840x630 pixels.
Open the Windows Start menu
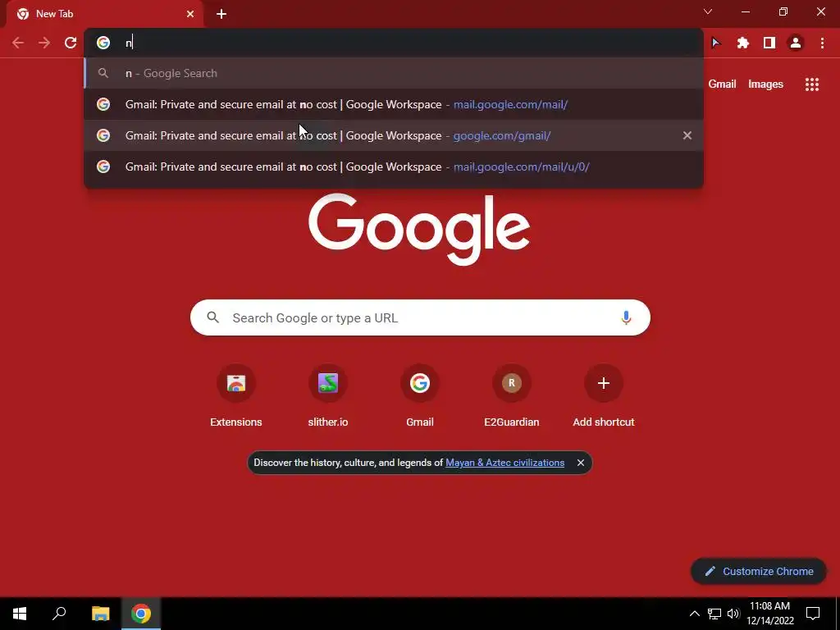20,614
